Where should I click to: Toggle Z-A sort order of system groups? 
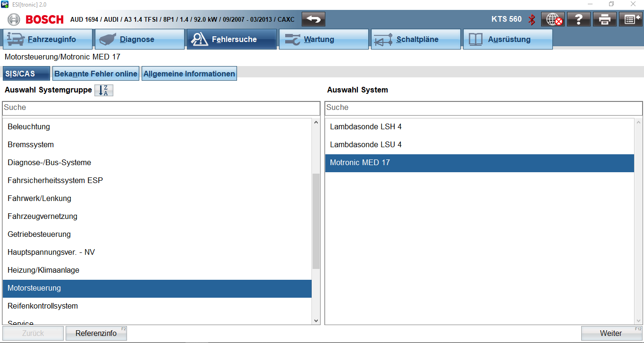(x=104, y=90)
